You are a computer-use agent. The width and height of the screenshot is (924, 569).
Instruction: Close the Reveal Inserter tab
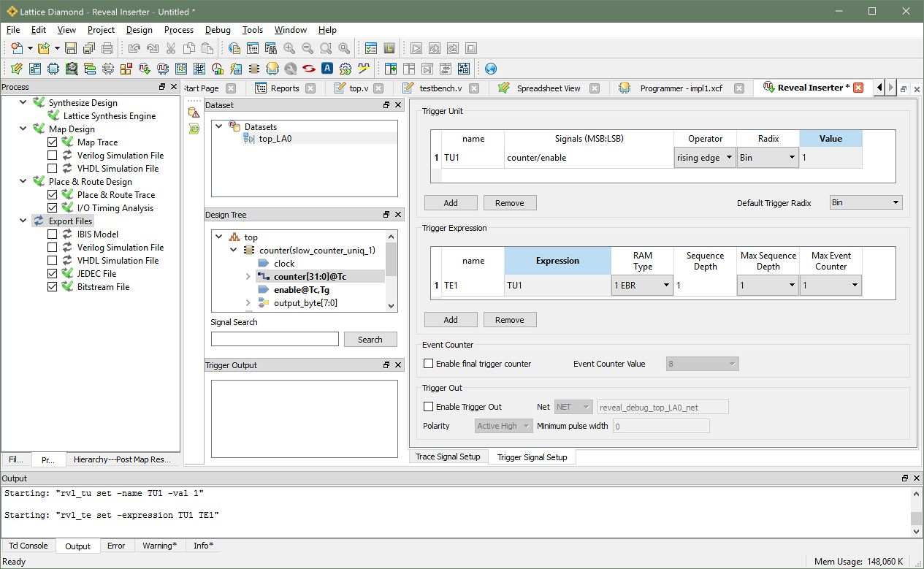point(859,88)
